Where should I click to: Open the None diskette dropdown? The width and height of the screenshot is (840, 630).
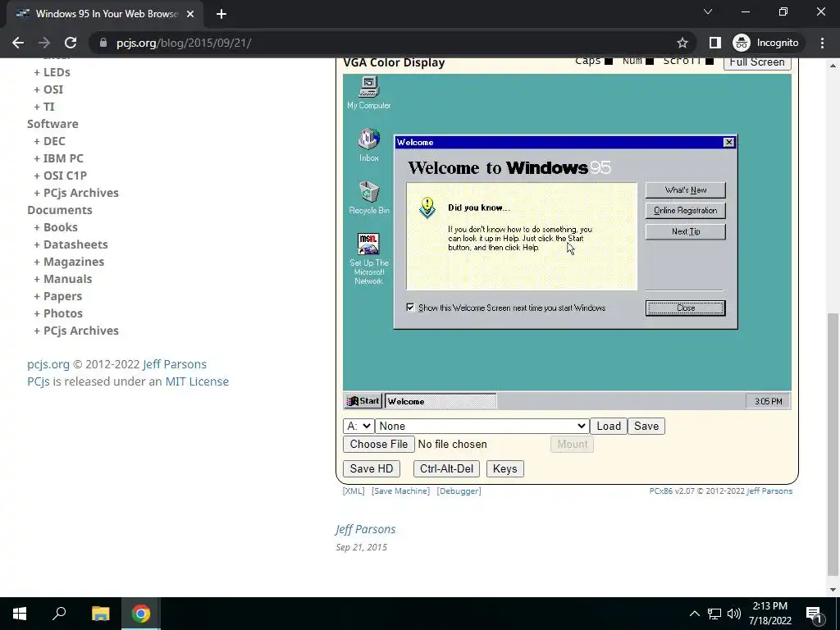[482, 426]
